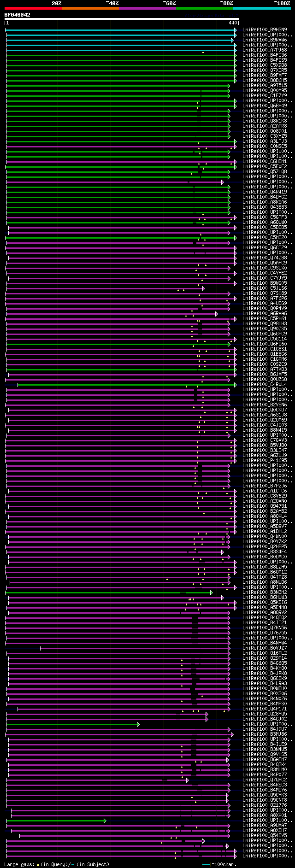This screenshot has height=868, width=295.
Task: Select label UniRef100_B9FXF7
Action: 265,76
